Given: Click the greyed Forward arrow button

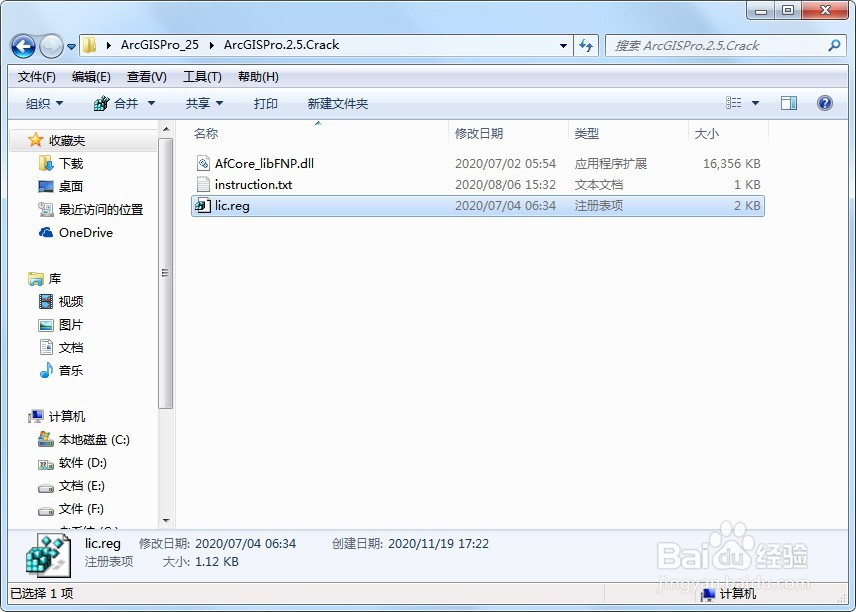Looking at the screenshot, I should pyautogui.click(x=51, y=46).
